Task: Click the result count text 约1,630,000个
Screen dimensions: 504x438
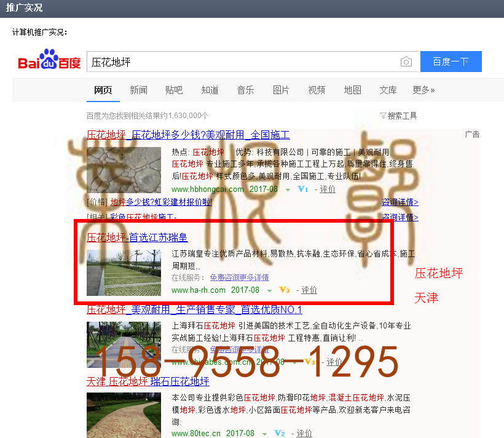Action: 185,116
